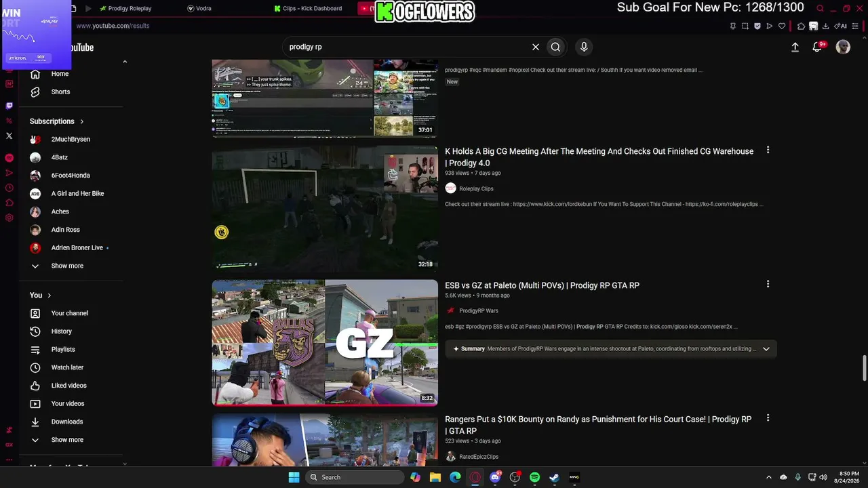Switch to the Vodra browser tab
This screenshot has width=868, height=488.
[199, 9]
